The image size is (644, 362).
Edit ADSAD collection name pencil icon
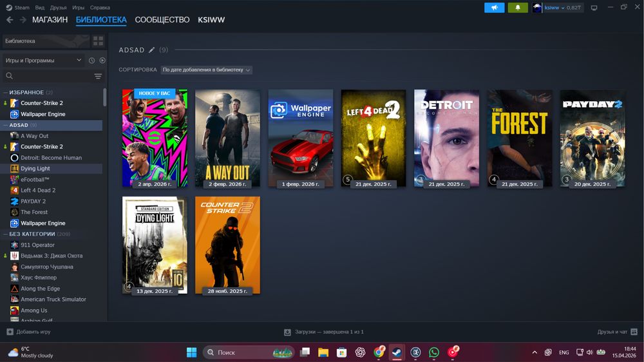coord(151,50)
